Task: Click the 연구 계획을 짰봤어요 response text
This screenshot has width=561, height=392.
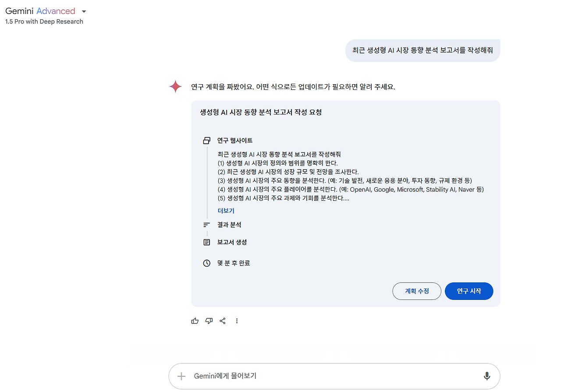Action: click(x=293, y=87)
